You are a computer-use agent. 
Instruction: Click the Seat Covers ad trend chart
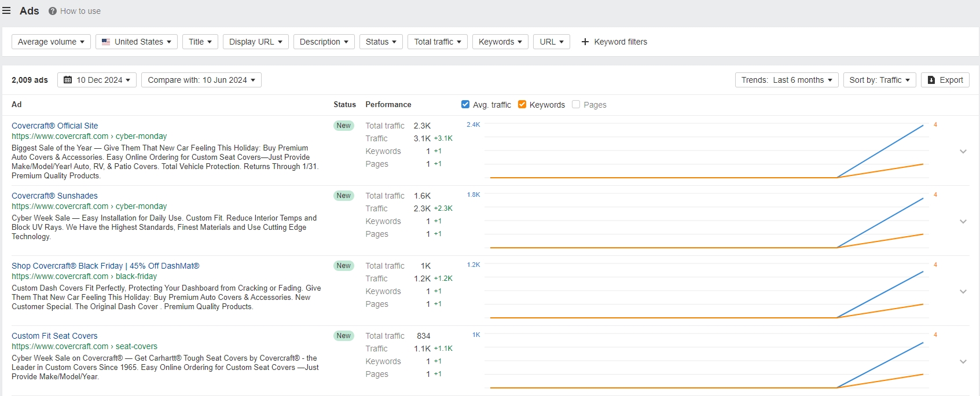coord(707,361)
